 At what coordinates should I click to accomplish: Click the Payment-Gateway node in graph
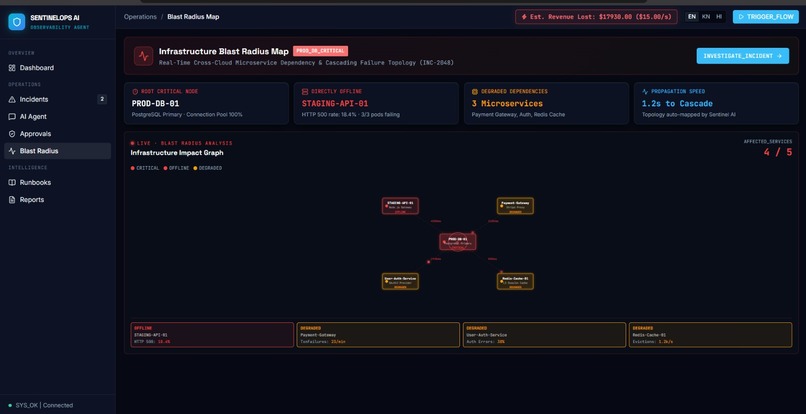click(x=515, y=206)
